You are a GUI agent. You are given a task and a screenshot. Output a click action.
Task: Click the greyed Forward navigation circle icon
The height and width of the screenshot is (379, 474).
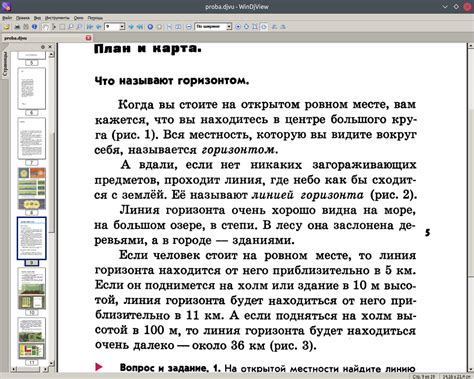coord(159,27)
